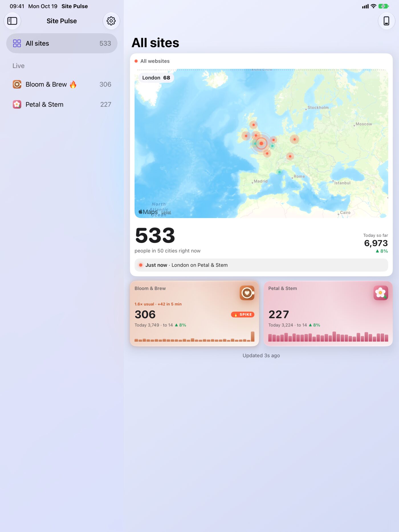Tap the phone device icon
The image size is (399, 532).
(386, 21)
